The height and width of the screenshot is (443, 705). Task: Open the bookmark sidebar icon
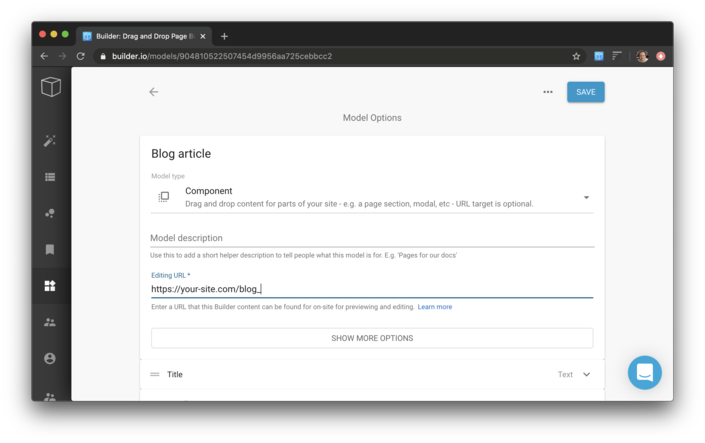(50, 249)
